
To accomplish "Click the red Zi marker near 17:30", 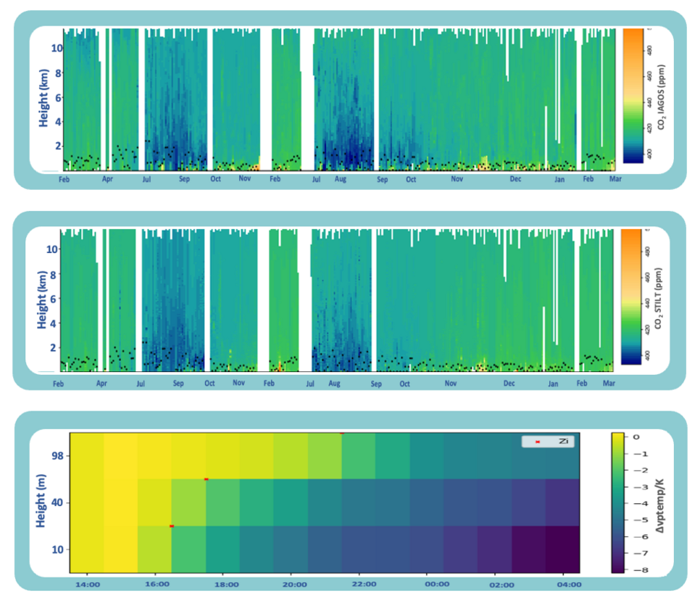I will pos(206,478).
